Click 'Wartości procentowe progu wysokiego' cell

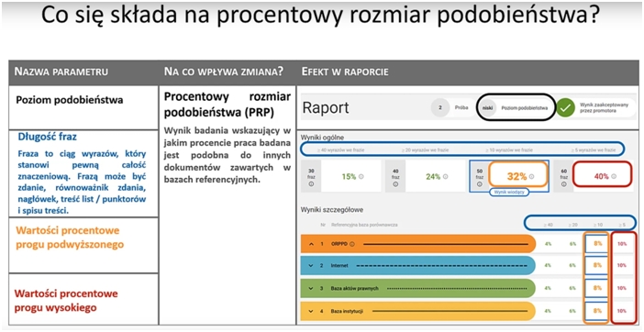point(83,299)
